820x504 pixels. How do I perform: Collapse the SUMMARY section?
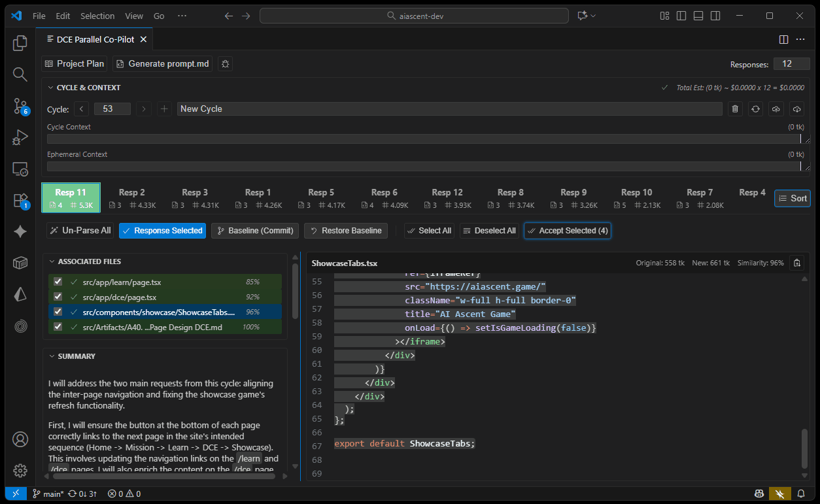[x=51, y=356]
